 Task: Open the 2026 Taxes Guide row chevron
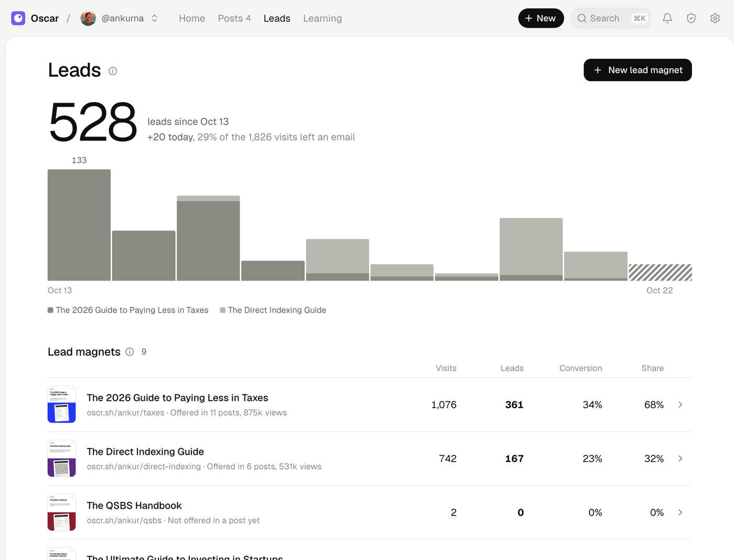pyautogui.click(x=680, y=405)
